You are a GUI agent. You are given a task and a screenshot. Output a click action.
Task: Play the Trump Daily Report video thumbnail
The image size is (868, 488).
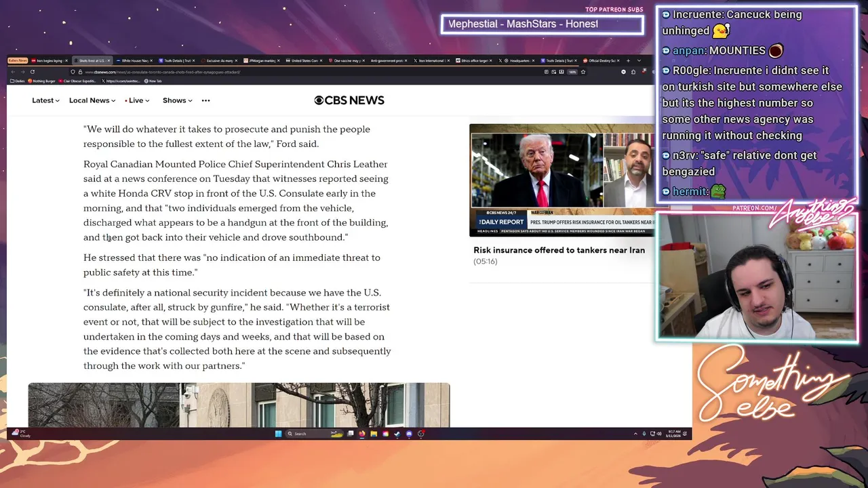562,180
